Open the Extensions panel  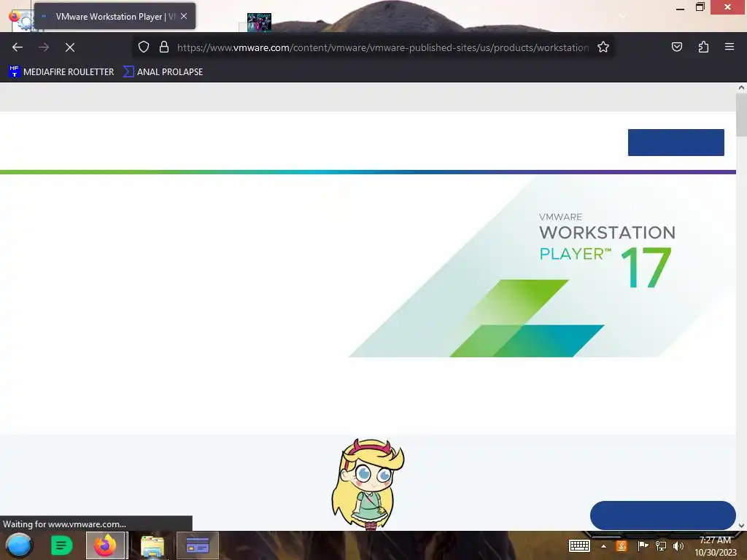point(703,47)
